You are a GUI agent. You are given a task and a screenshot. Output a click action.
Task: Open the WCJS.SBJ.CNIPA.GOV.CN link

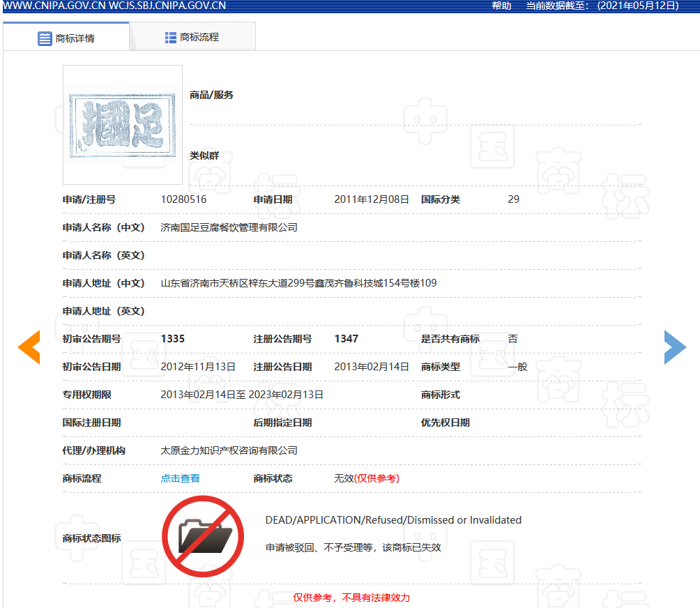(167, 6)
